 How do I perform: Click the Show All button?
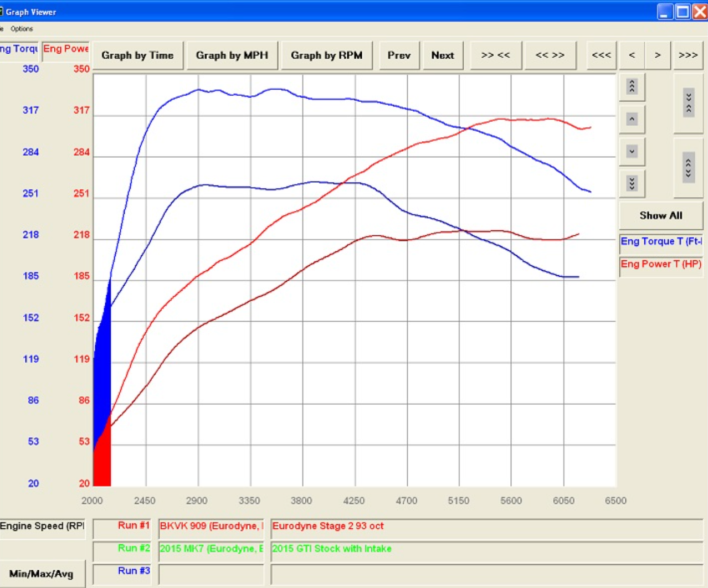pyautogui.click(x=660, y=215)
